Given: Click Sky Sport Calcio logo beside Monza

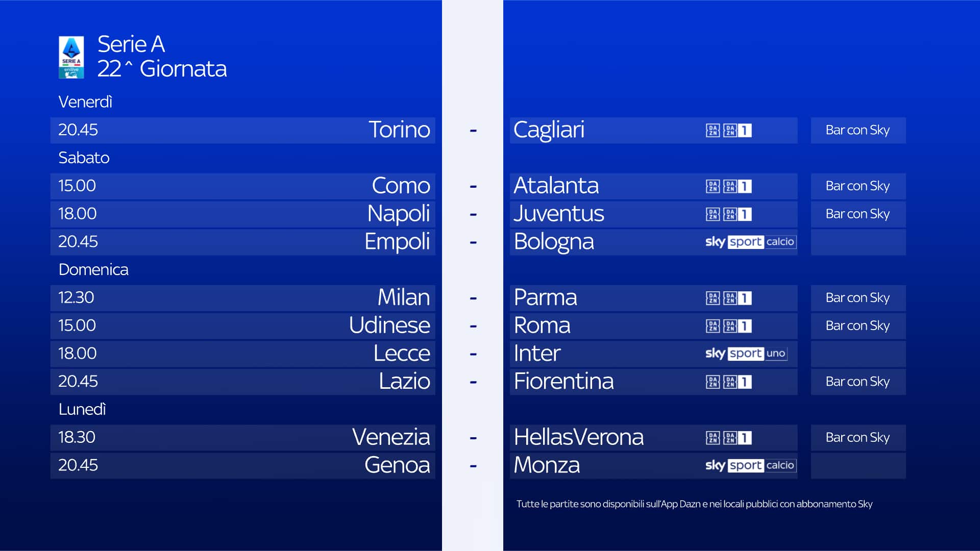Looking at the screenshot, I should (x=750, y=465).
